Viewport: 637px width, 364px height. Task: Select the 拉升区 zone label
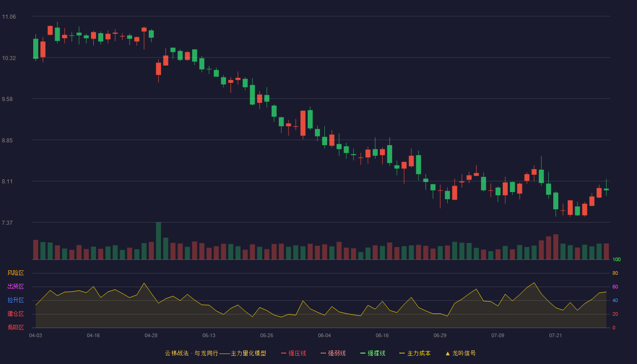15,300
